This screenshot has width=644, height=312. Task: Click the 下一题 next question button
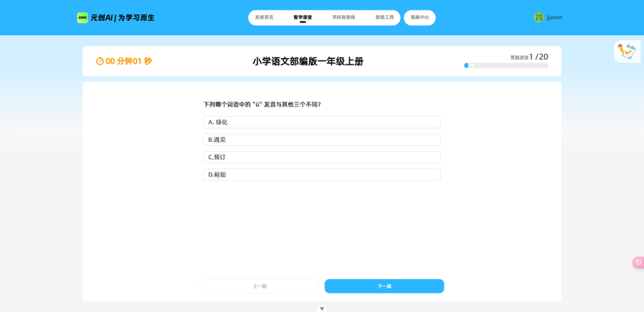[384, 286]
